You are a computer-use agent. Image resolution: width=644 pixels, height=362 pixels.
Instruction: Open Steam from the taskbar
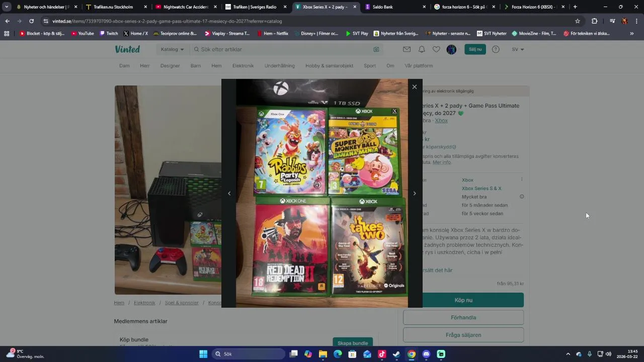396,354
